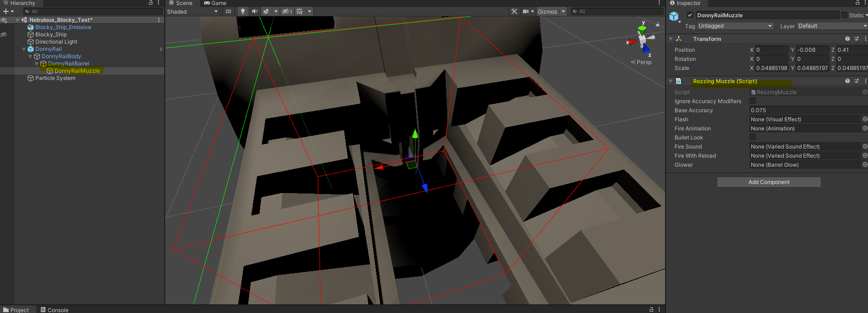The width and height of the screenshot is (868, 313).
Task: Open the Tag Untagged dropdown
Action: coord(735,26)
